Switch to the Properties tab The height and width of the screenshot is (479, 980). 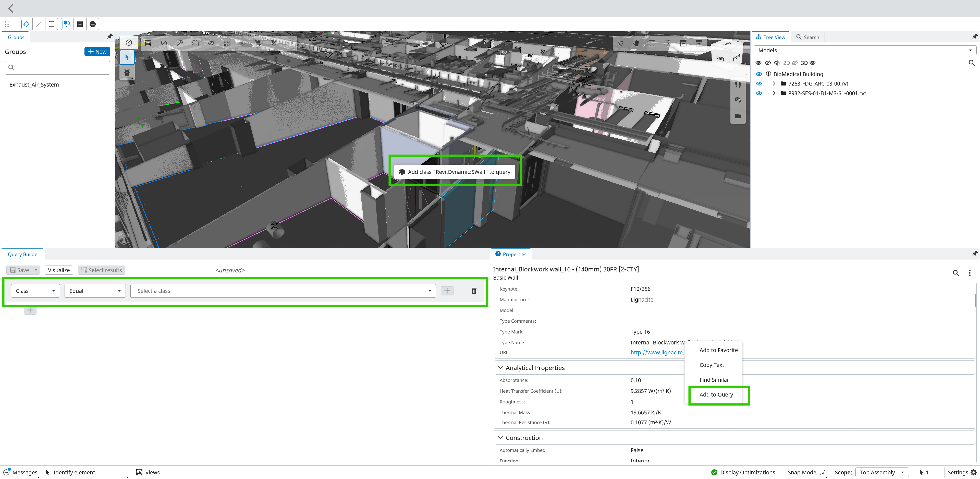(x=511, y=254)
